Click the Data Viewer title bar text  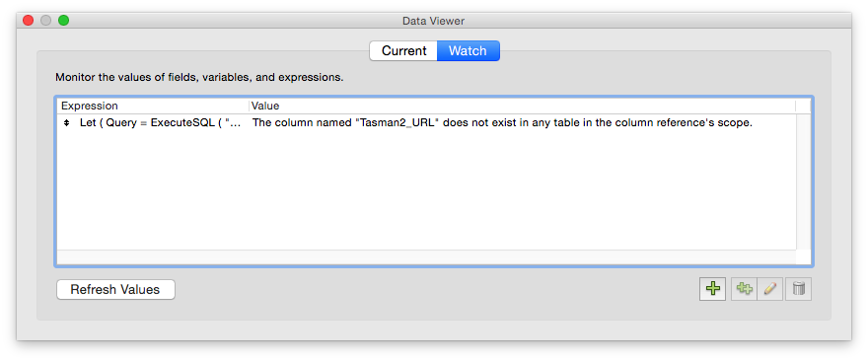tap(433, 21)
